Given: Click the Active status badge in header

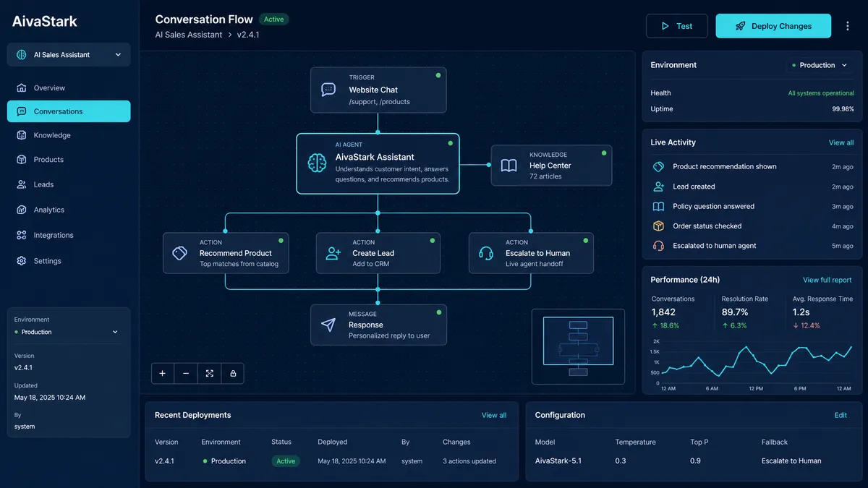Looking at the screenshot, I should [x=274, y=20].
